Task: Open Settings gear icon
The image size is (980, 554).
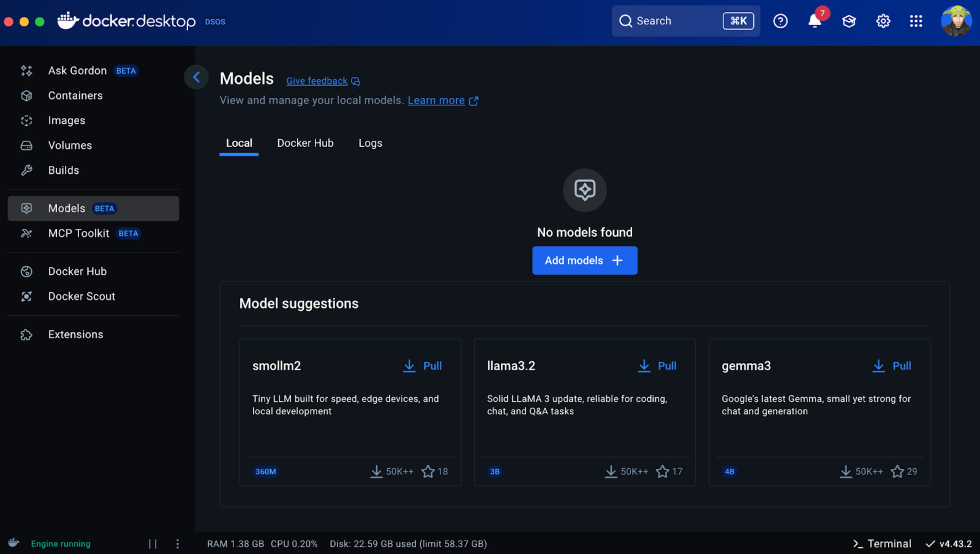Action: [883, 21]
